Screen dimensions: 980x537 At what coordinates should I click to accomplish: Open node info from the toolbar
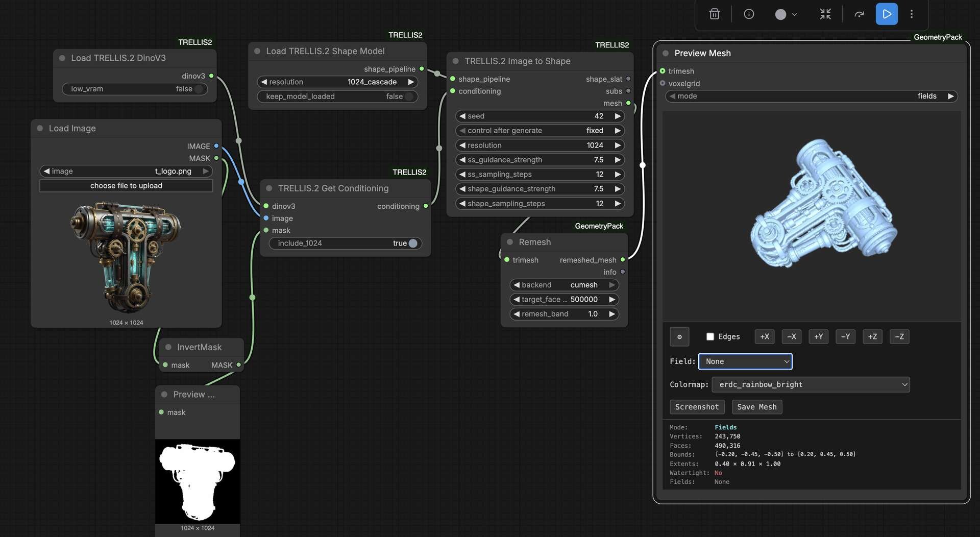pyautogui.click(x=749, y=14)
